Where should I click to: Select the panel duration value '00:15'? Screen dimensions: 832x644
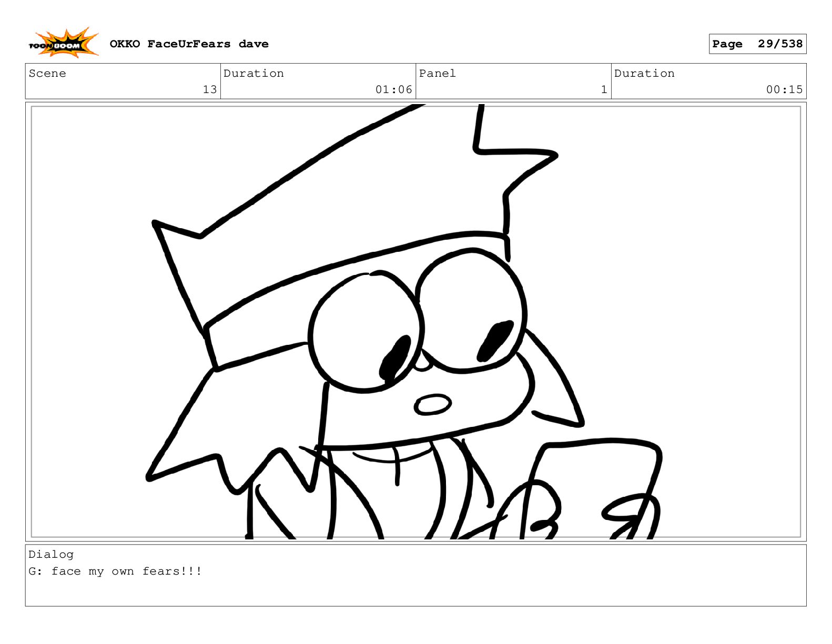[784, 89]
